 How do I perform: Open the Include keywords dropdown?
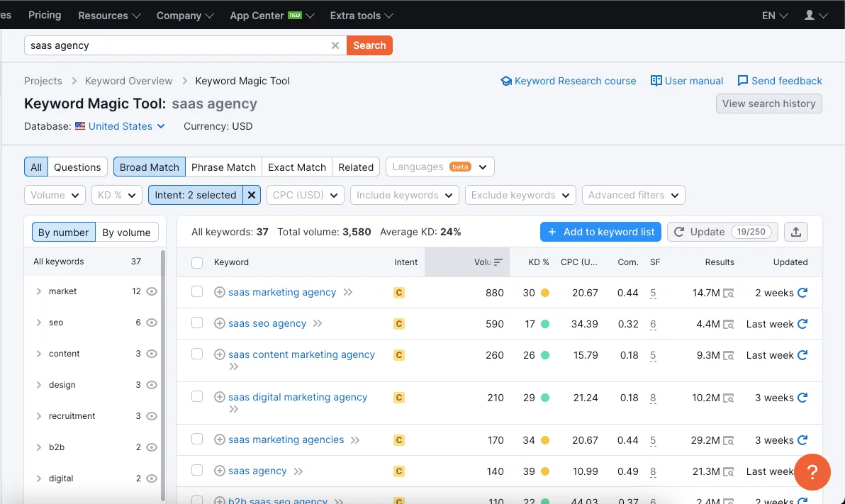[405, 195]
